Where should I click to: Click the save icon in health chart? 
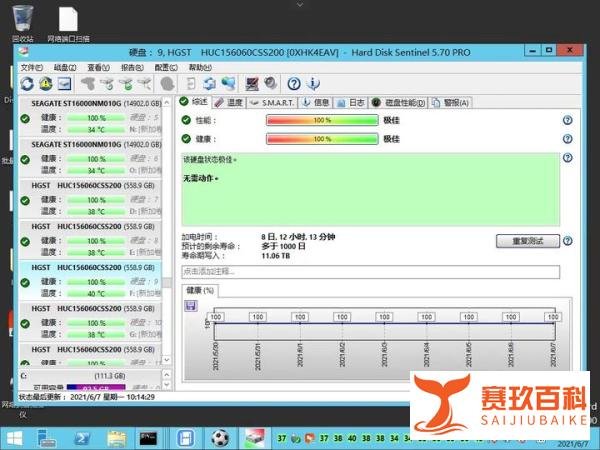191,306
